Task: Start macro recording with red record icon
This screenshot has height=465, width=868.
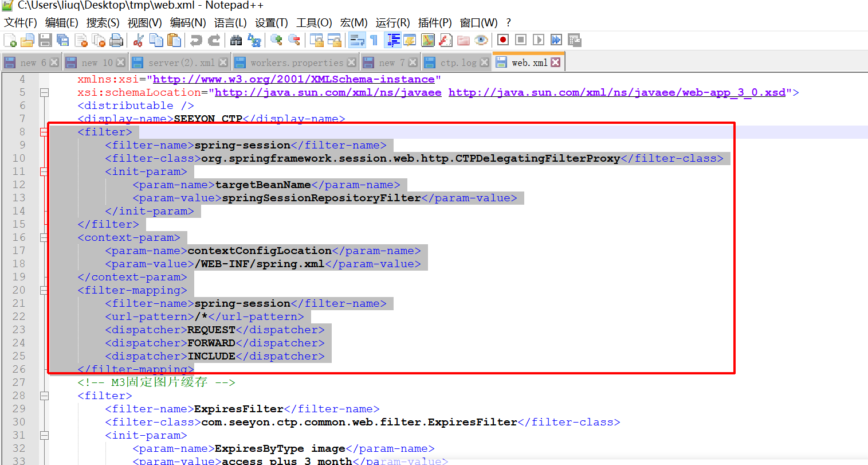Action: pyautogui.click(x=503, y=40)
